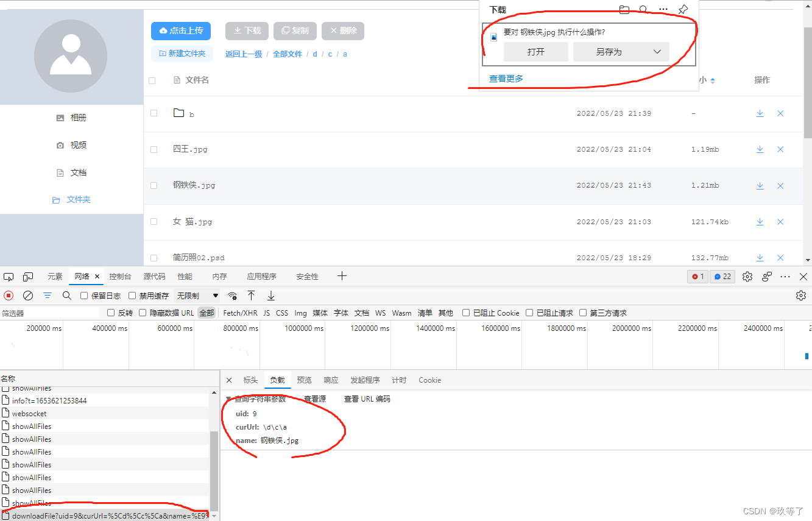812x521 pixels.
Task: Click 打开 in the download prompt
Action: click(536, 52)
